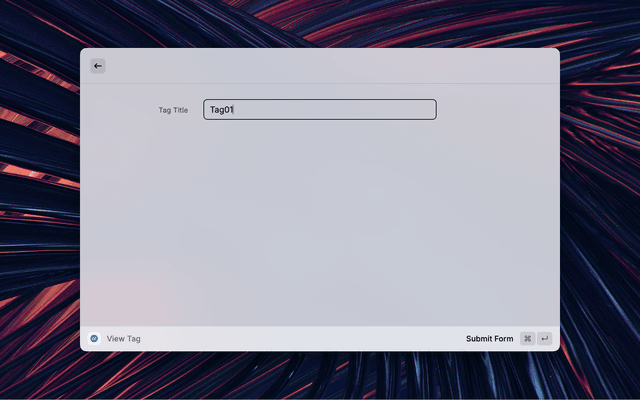Image resolution: width=640 pixels, height=400 pixels.
Task: Return to the previous view via left arrow
Action: point(98,66)
